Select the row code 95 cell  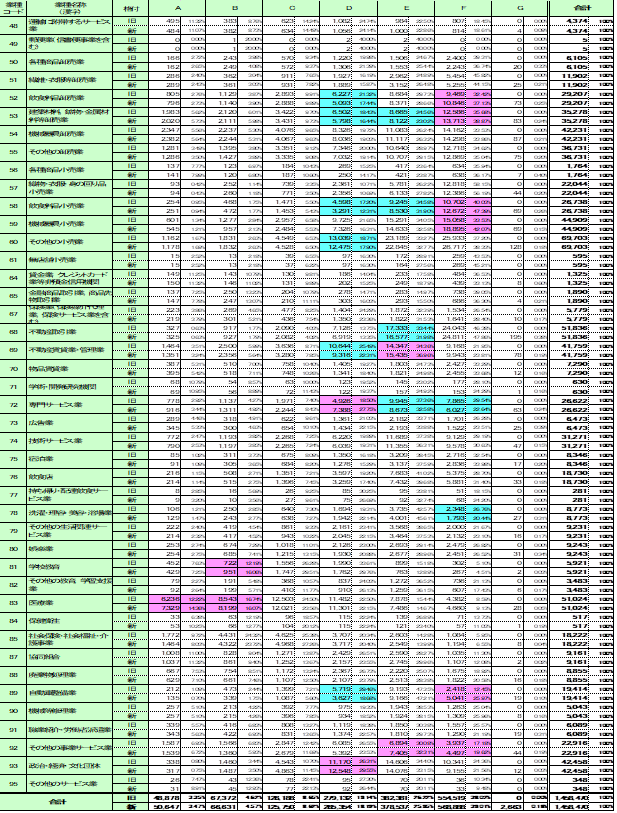(x=14, y=782)
